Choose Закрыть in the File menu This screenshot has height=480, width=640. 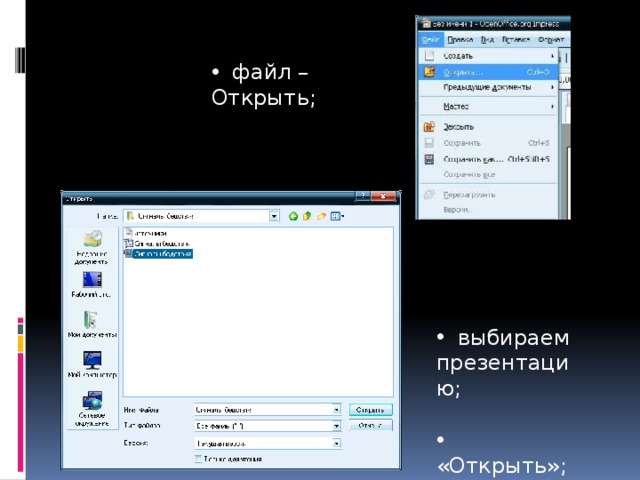pyautogui.click(x=489, y=127)
